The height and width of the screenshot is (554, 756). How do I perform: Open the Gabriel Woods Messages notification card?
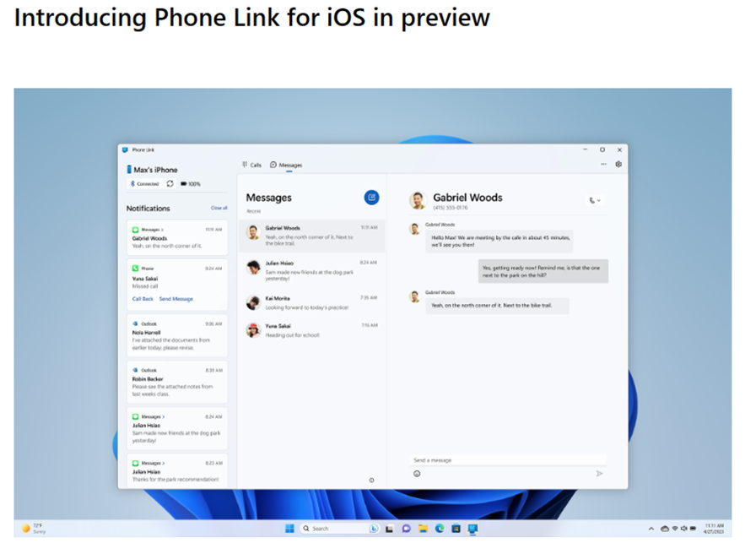coord(177,237)
